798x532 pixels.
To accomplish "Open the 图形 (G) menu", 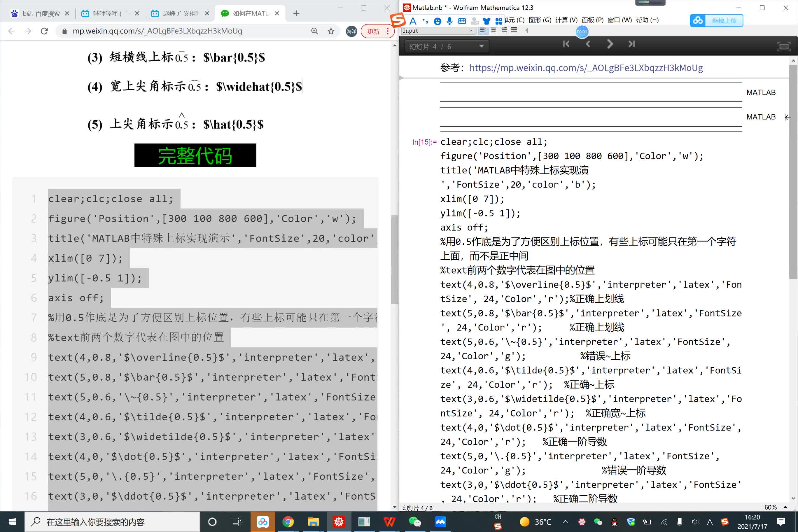I will [540, 20].
